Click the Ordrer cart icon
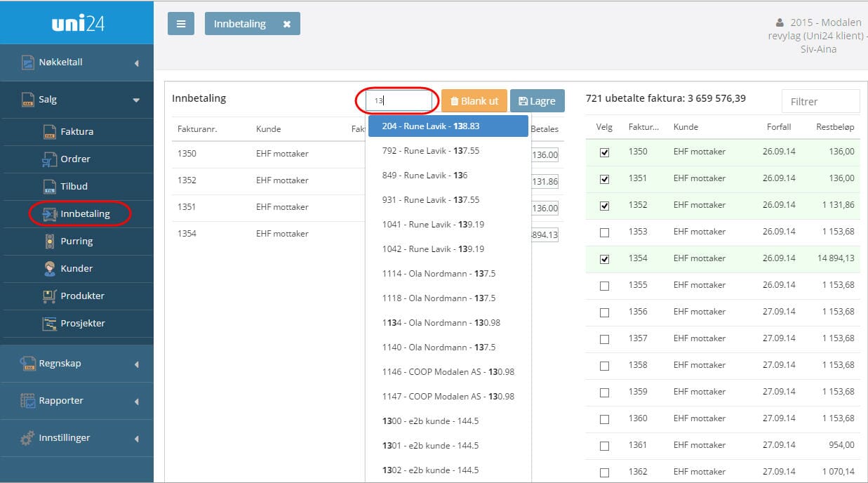The width and height of the screenshot is (868, 483). (49, 159)
